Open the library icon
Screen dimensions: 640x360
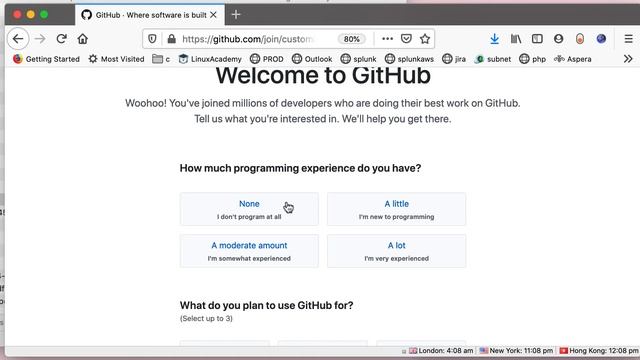(516, 39)
